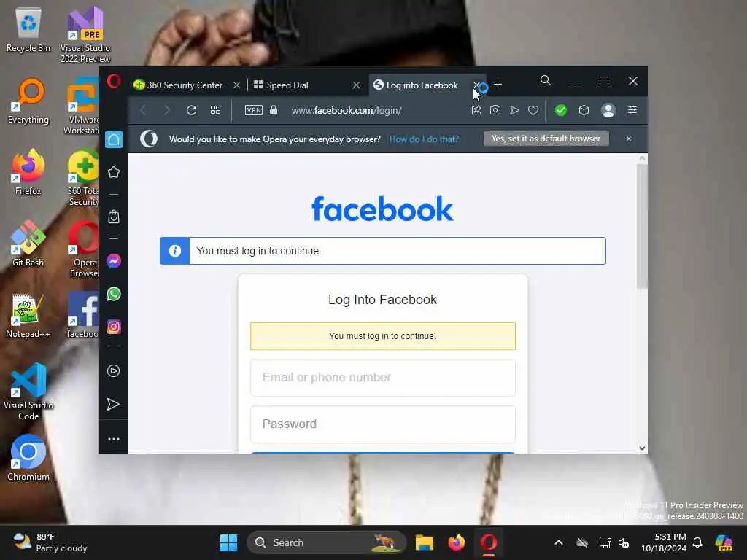Viewport: 747px width, 560px height.
Task: Select Visual Studio 2022 Preview desktop icon
Action: [85, 35]
